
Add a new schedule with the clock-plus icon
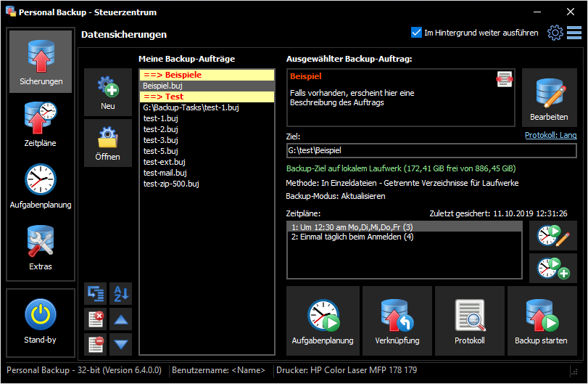pyautogui.click(x=553, y=268)
